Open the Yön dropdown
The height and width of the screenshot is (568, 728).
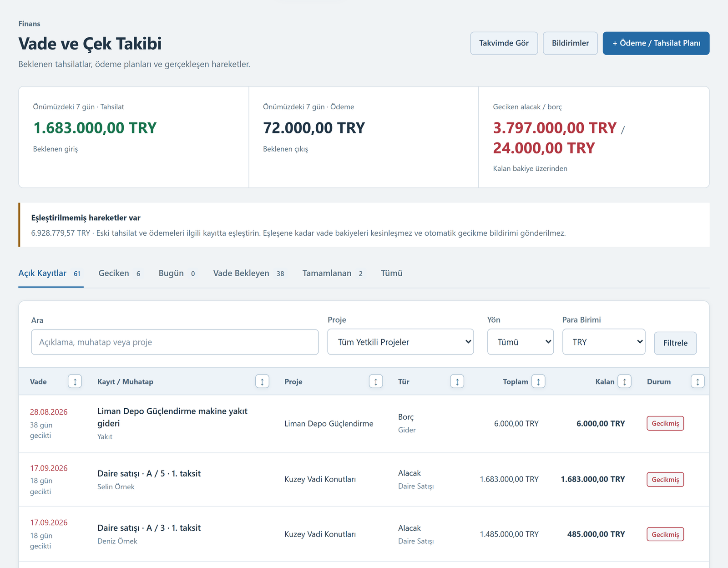tap(521, 342)
